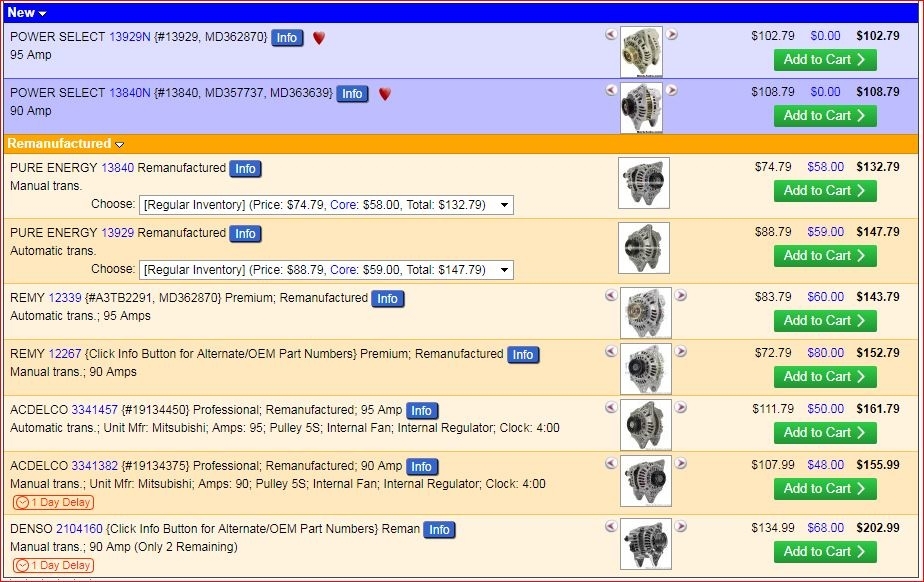Screen dimensions: 924x582
Task: Open ACDELCO part link 3341382
Action: click(x=94, y=465)
